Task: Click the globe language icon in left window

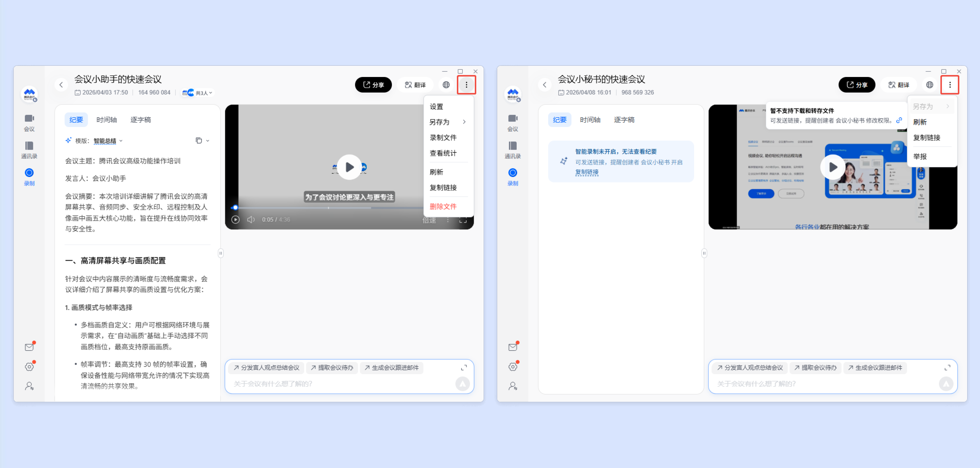Action: (446, 84)
